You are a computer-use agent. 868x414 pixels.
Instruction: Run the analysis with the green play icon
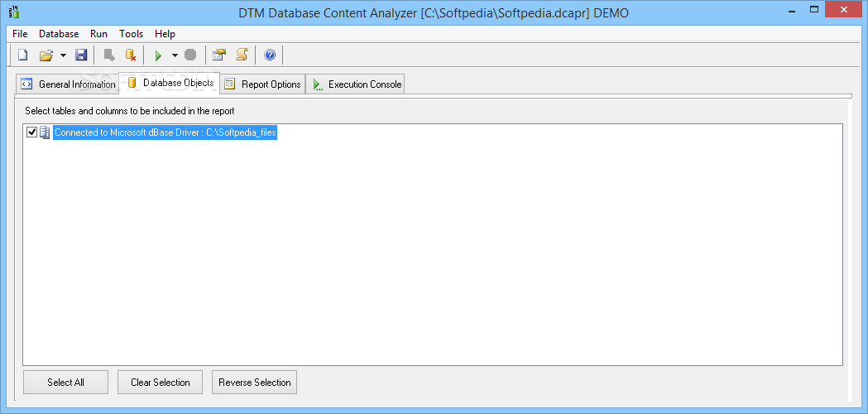[x=158, y=55]
